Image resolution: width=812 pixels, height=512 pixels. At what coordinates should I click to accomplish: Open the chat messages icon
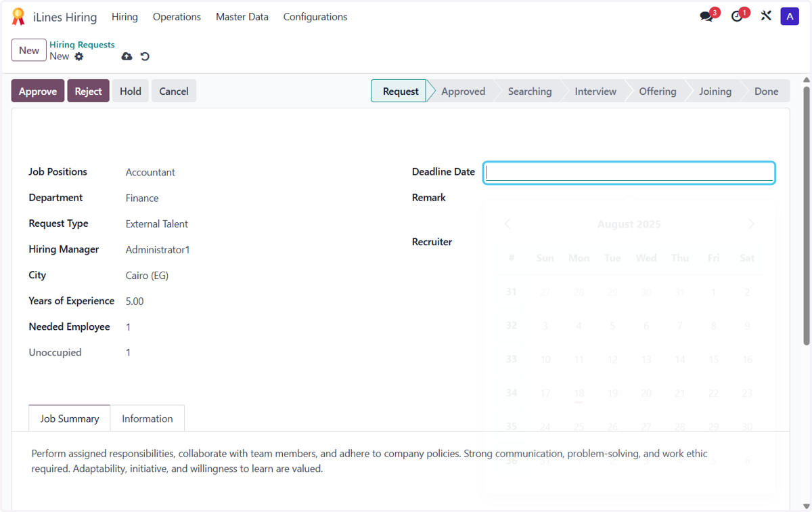pos(706,17)
